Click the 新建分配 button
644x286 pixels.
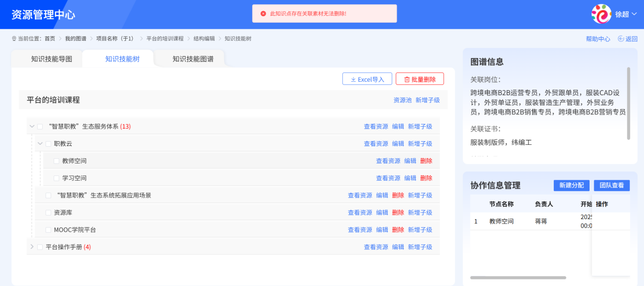point(571,185)
